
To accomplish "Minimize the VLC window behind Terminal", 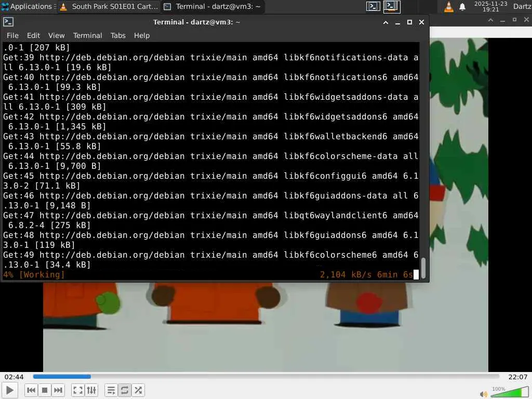I will tap(502, 20).
